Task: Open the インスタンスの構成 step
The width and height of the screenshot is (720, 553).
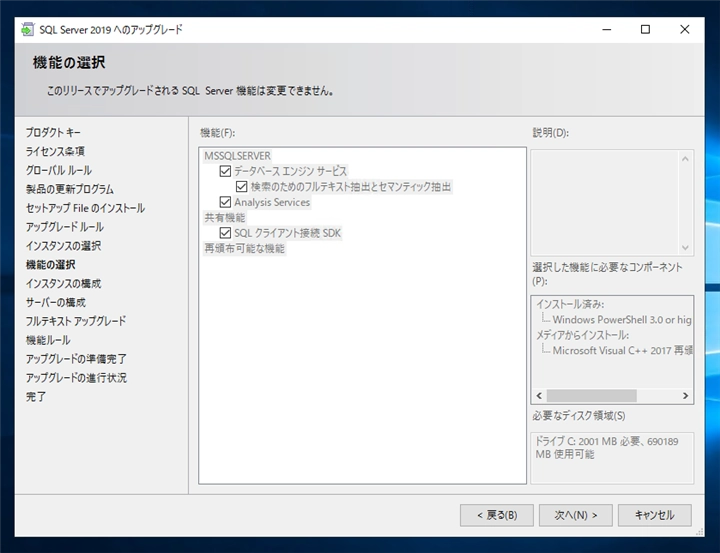Action: point(63,283)
